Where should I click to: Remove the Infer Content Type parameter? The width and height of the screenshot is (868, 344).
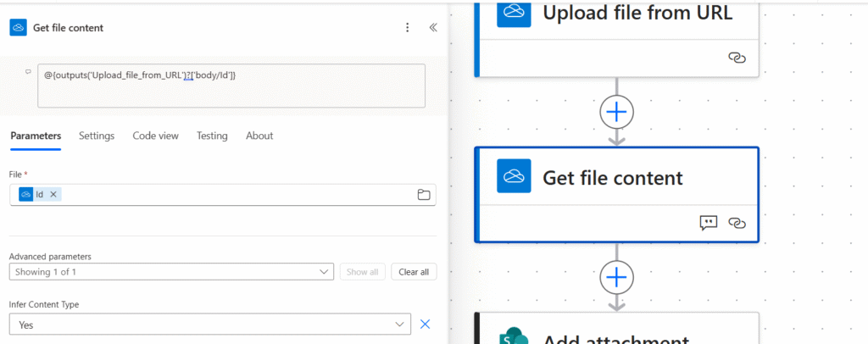(425, 325)
